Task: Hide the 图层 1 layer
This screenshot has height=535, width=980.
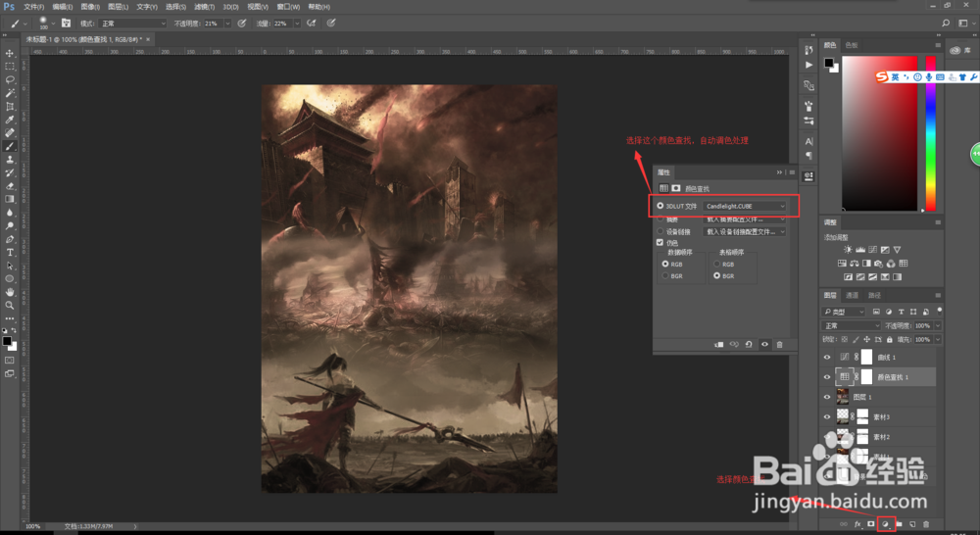Action: click(x=827, y=397)
